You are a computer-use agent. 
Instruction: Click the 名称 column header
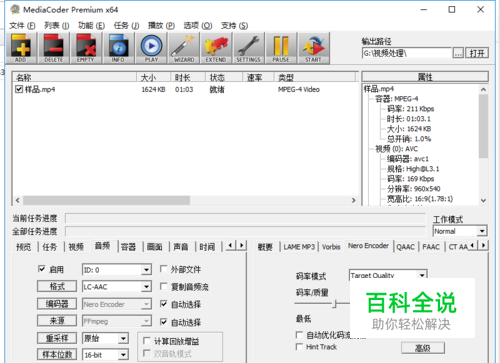pyautogui.click(x=75, y=78)
